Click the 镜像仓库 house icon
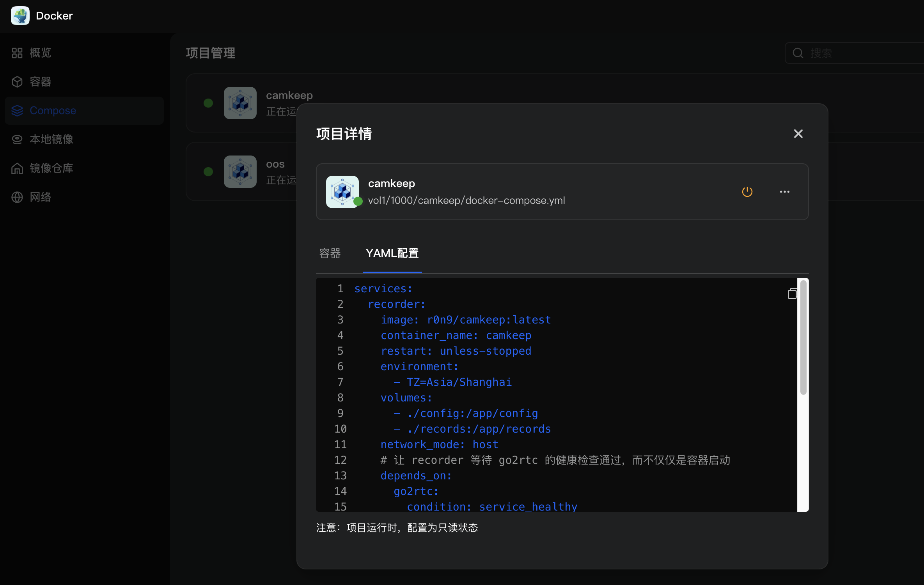This screenshot has width=924, height=585. (17, 168)
